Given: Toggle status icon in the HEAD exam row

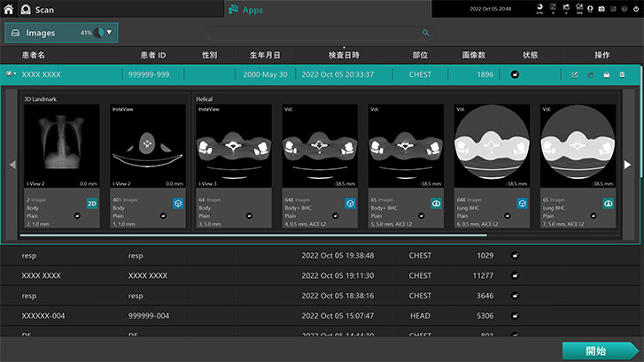Looking at the screenshot, I should (515, 315).
